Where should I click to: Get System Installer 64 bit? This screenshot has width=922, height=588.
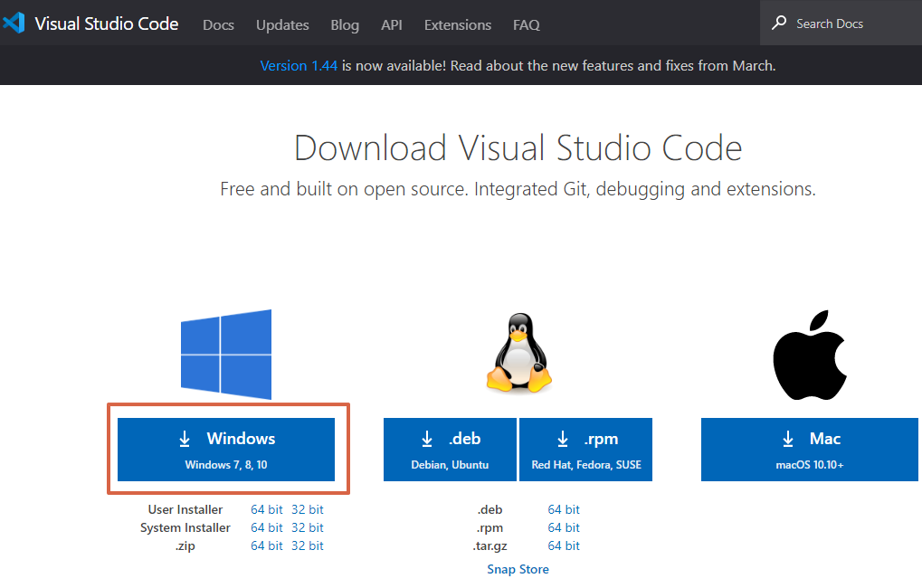coord(266,527)
